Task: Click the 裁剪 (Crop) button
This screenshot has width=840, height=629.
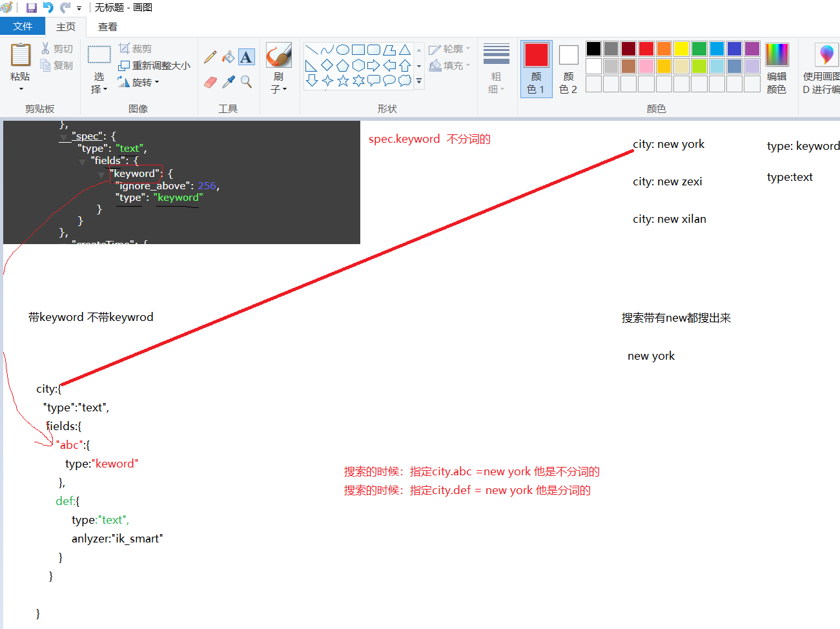Action: (x=136, y=48)
